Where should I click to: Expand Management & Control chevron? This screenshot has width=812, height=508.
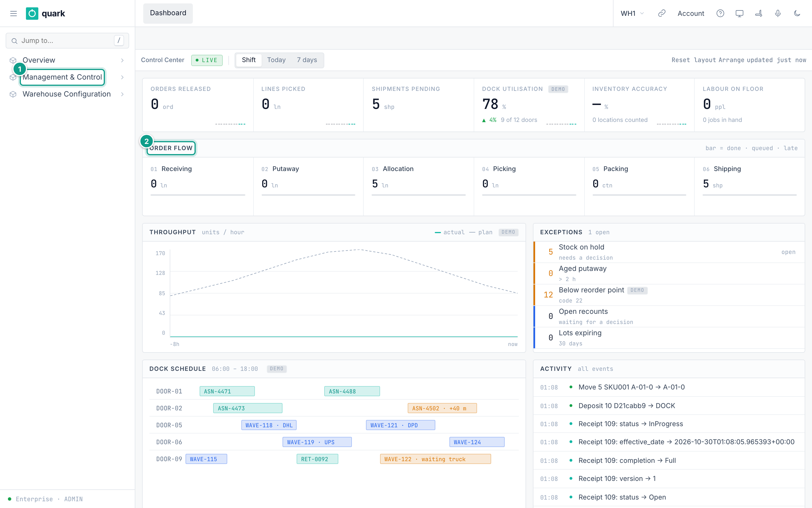[122, 77]
